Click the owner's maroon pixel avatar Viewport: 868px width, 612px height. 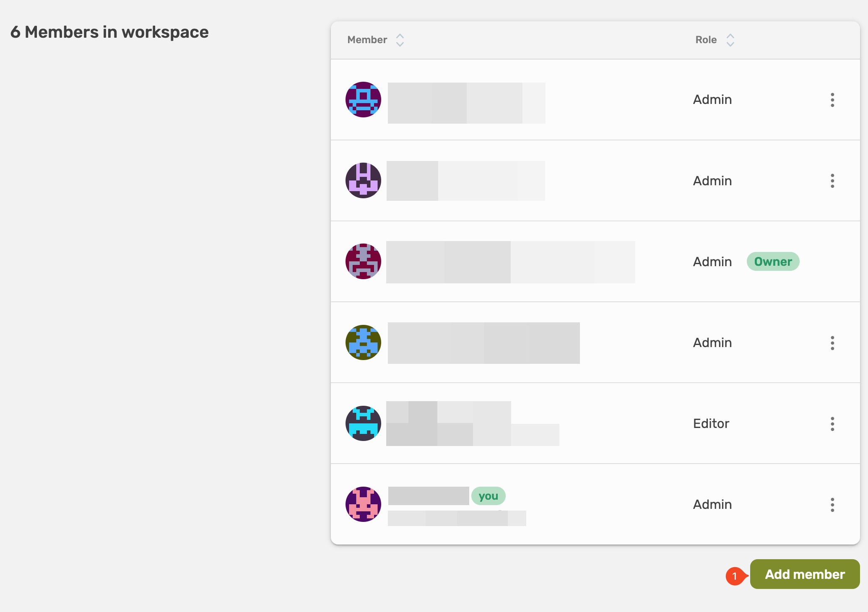coord(363,262)
